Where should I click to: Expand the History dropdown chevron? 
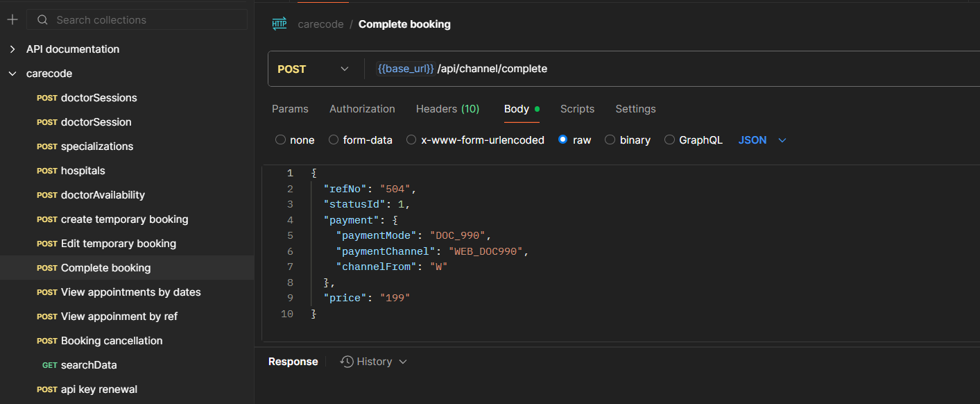click(x=403, y=362)
